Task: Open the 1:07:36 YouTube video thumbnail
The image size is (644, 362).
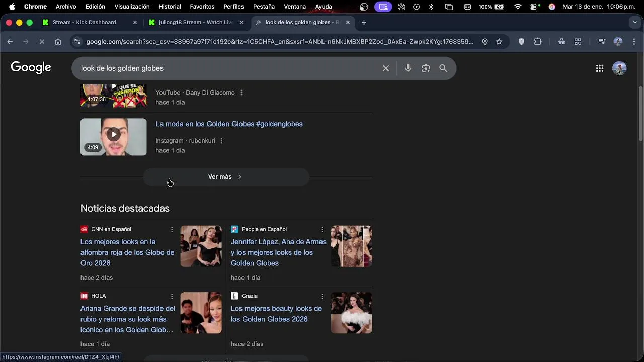Action: click(114, 97)
